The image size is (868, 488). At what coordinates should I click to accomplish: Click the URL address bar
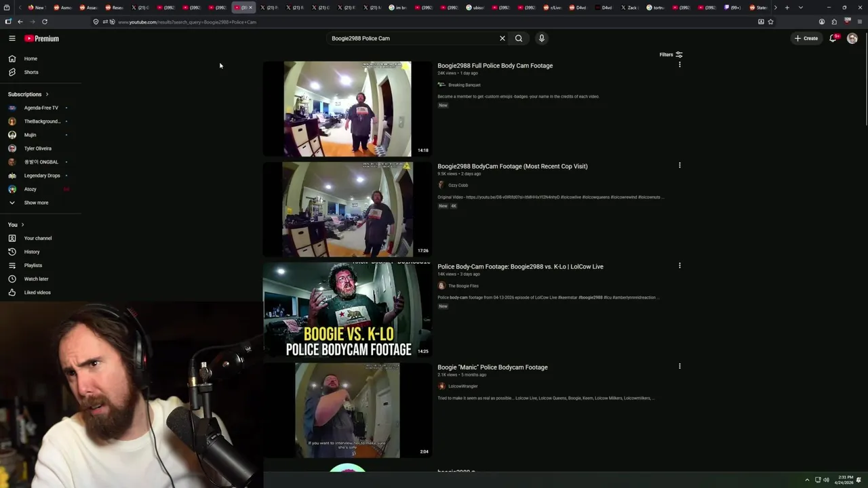point(434,22)
